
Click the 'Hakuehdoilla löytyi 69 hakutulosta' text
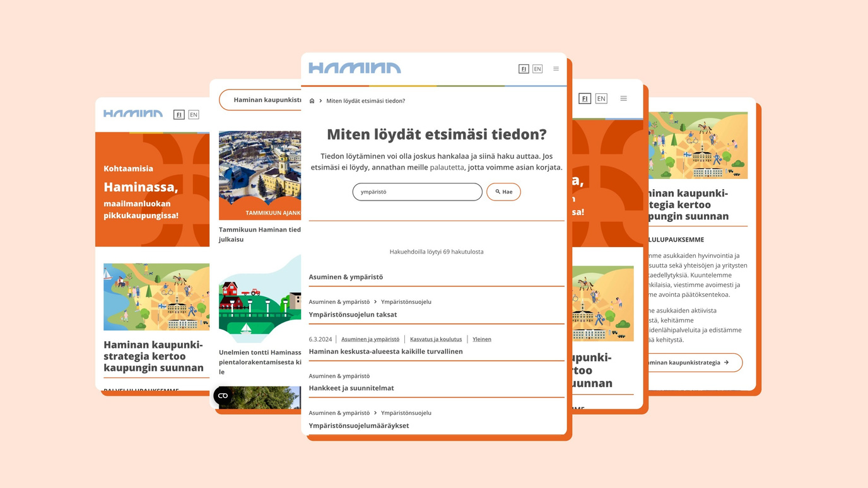[437, 252]
